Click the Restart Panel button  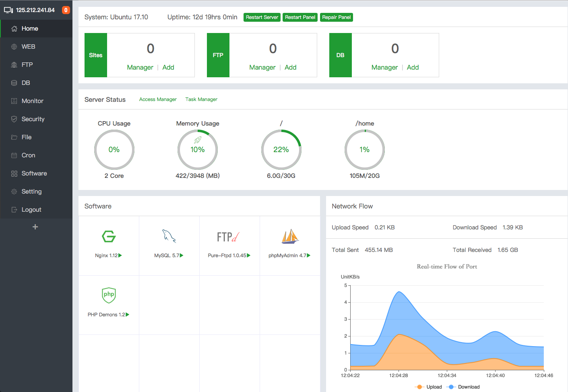pos(300,17)
